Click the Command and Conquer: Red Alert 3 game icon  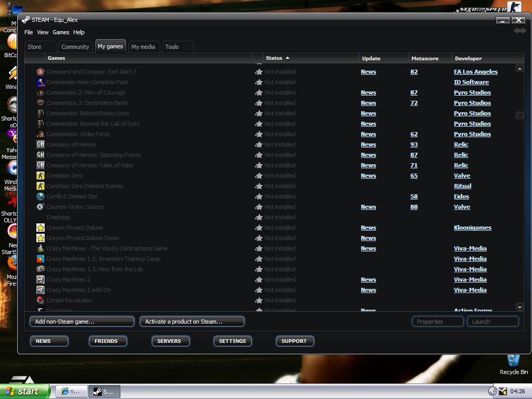[41, 72]
